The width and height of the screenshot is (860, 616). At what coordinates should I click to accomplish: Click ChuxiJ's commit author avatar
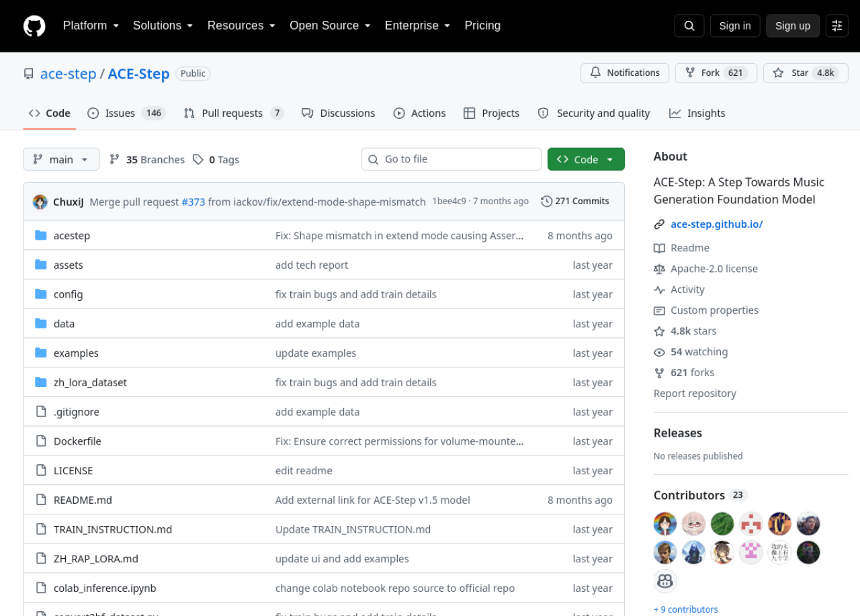click(x=40, y=202)
